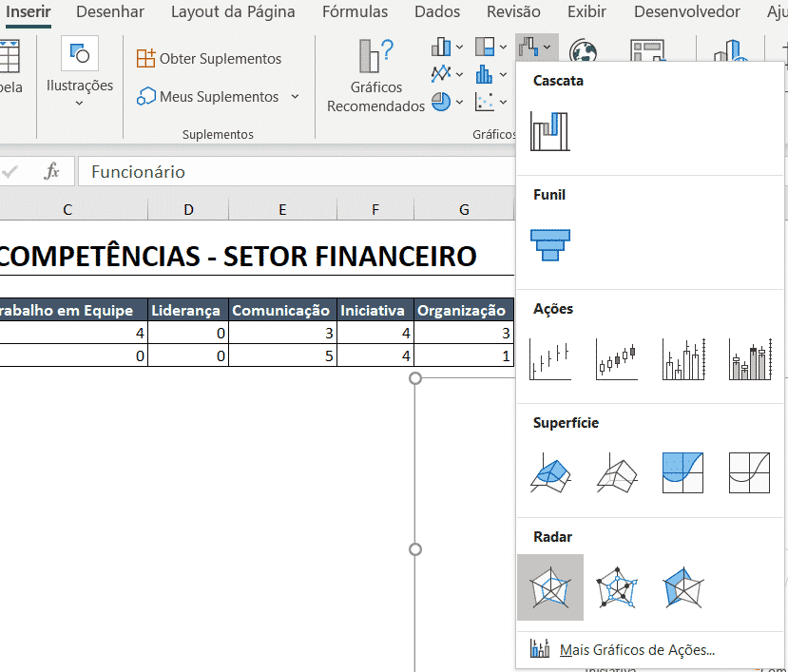
Task: Switch to the Exibir tab
Action: tap(586, 12)
